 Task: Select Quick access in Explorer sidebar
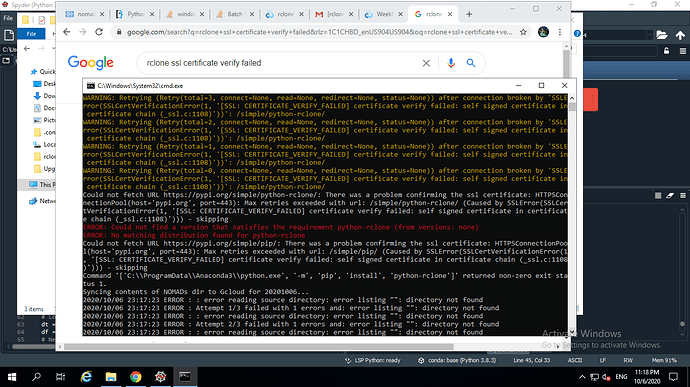point(43,71)
